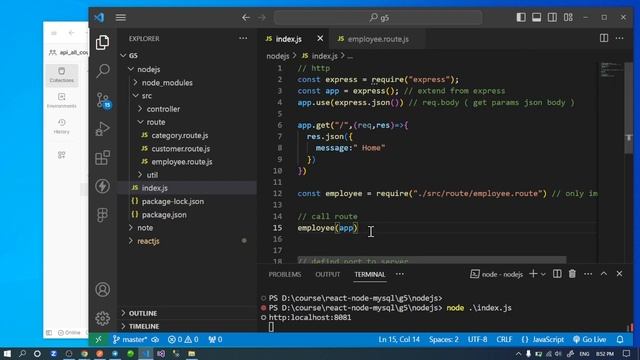This screenshot has height=360, width=640.
Task: Maximize the panel with up chevron
Action: click(604, 274)
